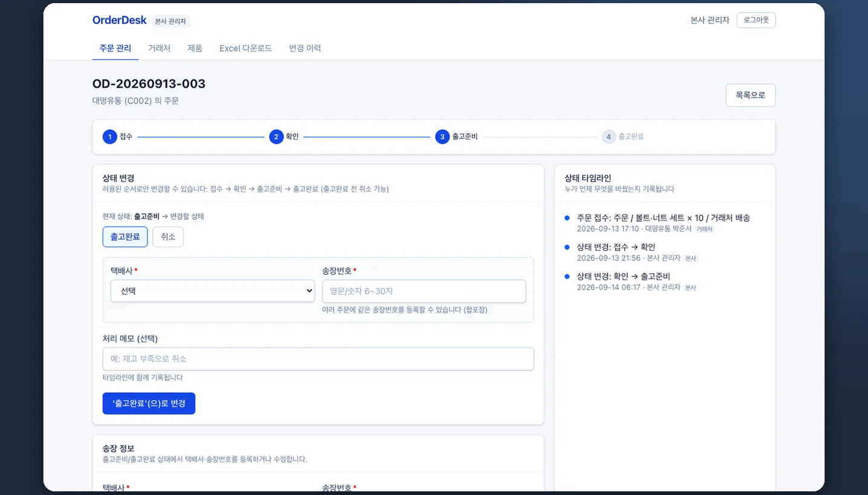Click timeline entry 주문 접수: 주문 / 볼트·너트 세트
The image size is (868, 495).
pos(663,218)
